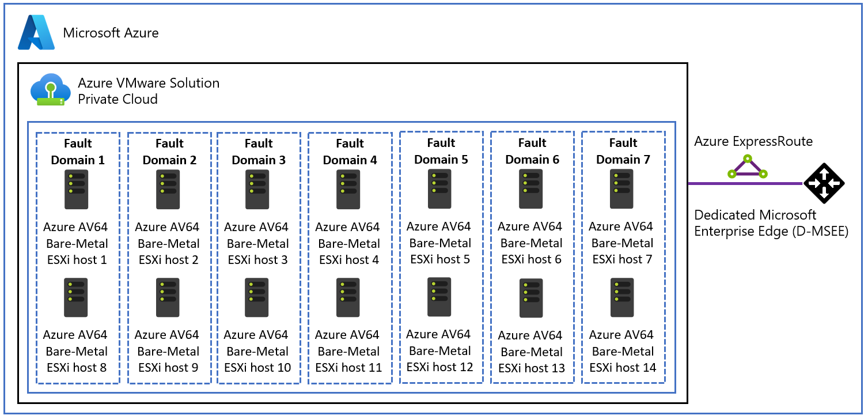Select the "ESXi host 12" label text
Viewport: 868px width, 419px height.
click(x=440, y=367)
